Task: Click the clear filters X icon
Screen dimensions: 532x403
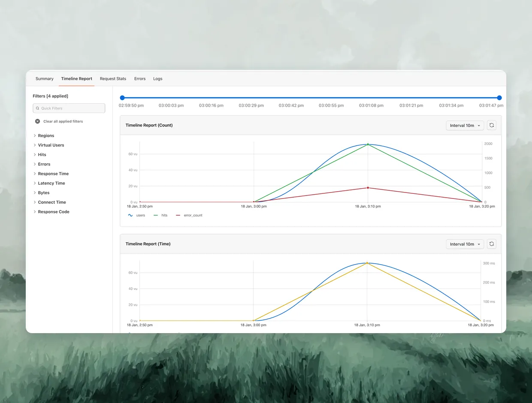Action: coord(37,121)
